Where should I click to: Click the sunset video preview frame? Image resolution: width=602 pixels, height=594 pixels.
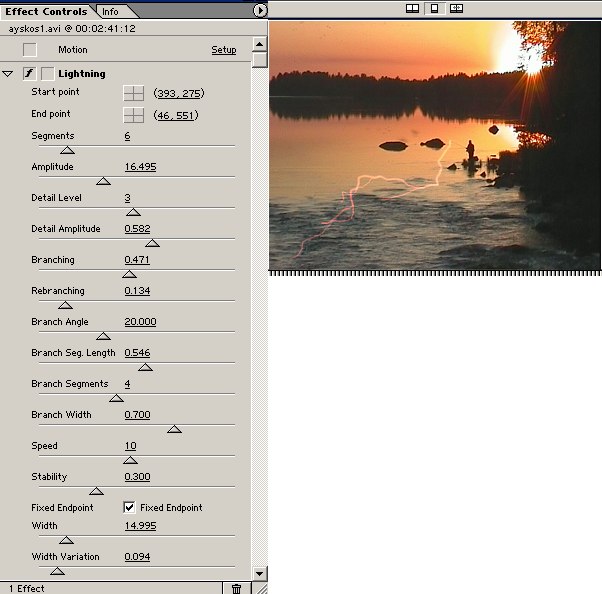pos(435,145)
